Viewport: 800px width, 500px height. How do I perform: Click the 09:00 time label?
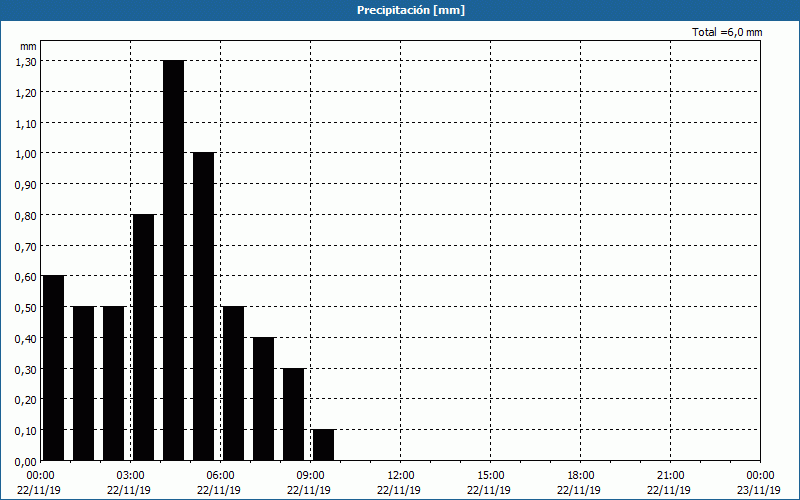tap(311, 476)
